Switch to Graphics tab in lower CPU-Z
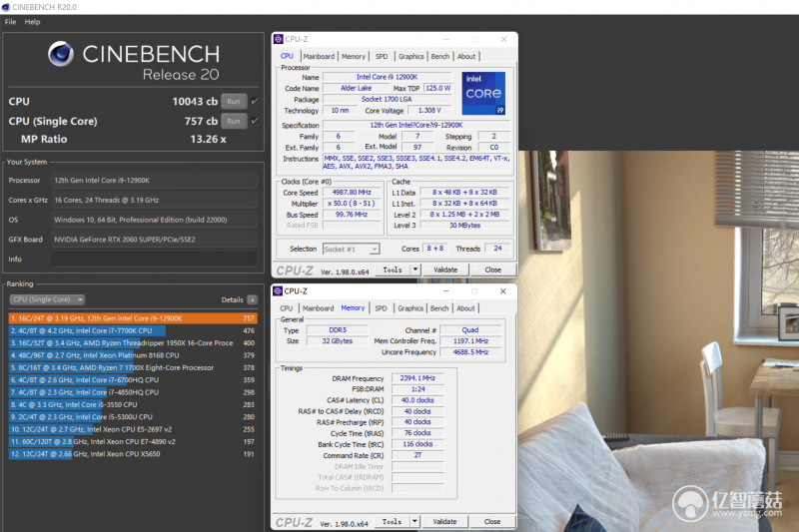The image size is (799, 532). tap(410, 308)
